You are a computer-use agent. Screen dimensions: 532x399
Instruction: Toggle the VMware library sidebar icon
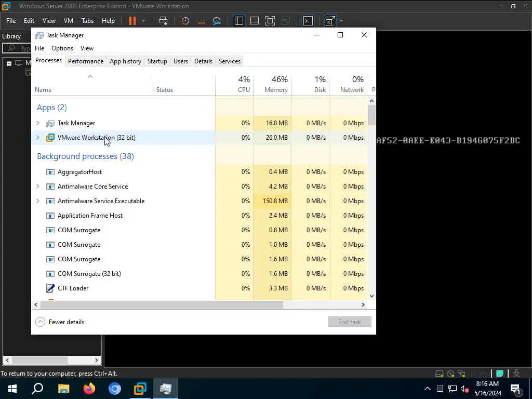239,21
